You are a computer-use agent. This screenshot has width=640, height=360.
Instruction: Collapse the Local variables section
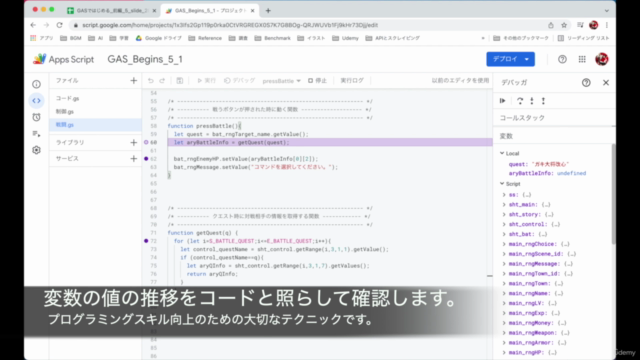(502, 153)
